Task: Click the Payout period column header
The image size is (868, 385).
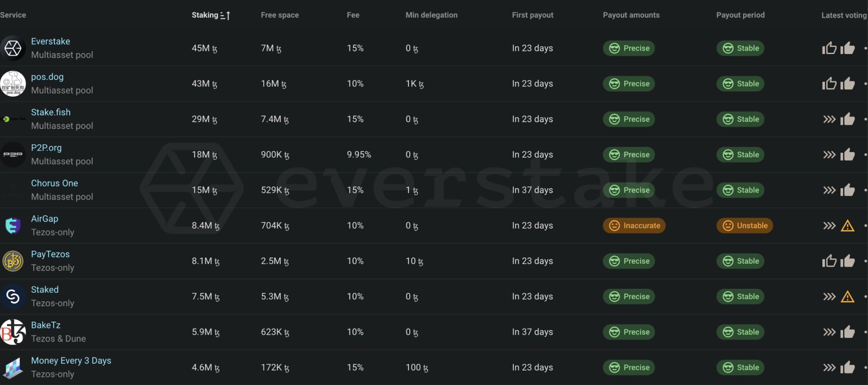Action: click(x=740, y=15)
